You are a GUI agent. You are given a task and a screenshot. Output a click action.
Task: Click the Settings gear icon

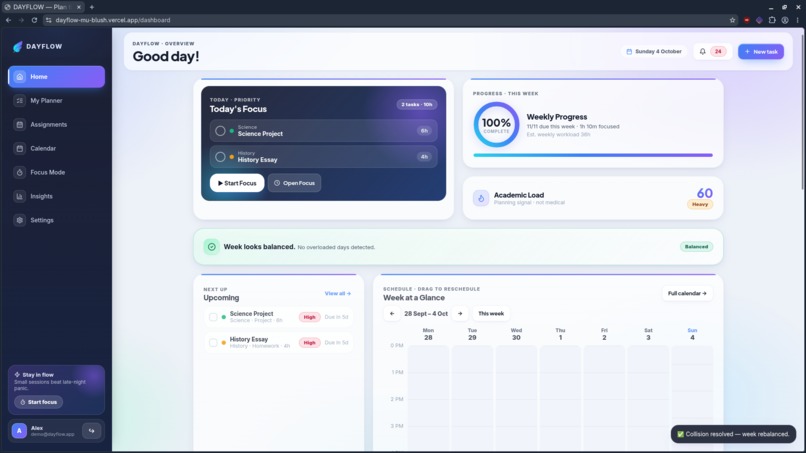20,220
